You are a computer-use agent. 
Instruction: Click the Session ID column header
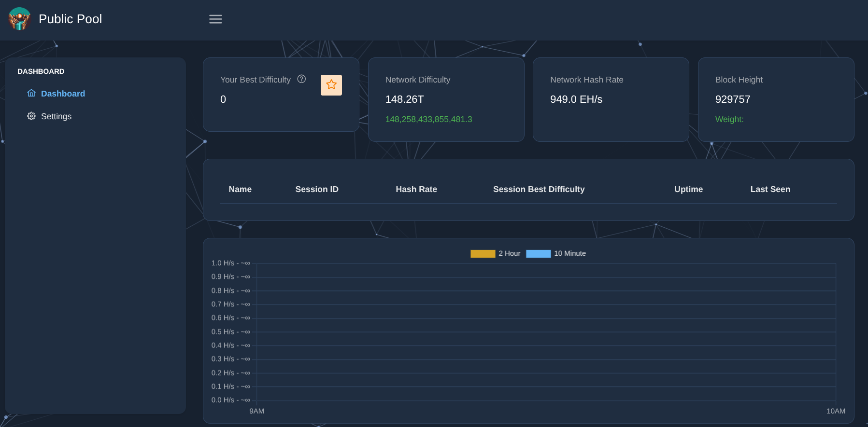pos(317,189)
